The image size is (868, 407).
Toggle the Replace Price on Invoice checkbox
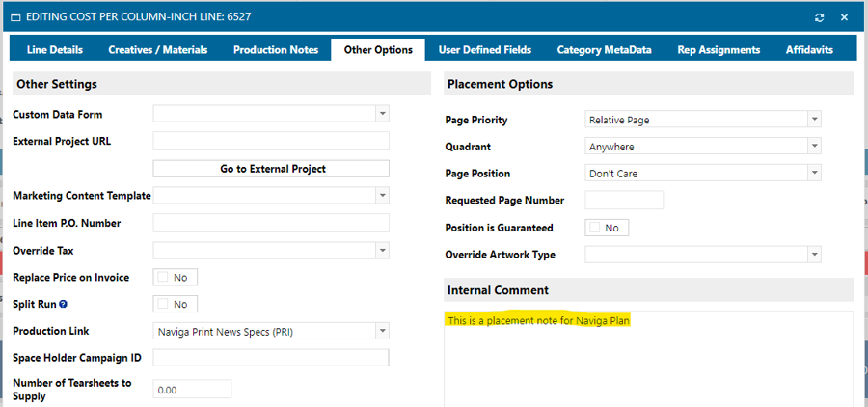pos(164,277)
